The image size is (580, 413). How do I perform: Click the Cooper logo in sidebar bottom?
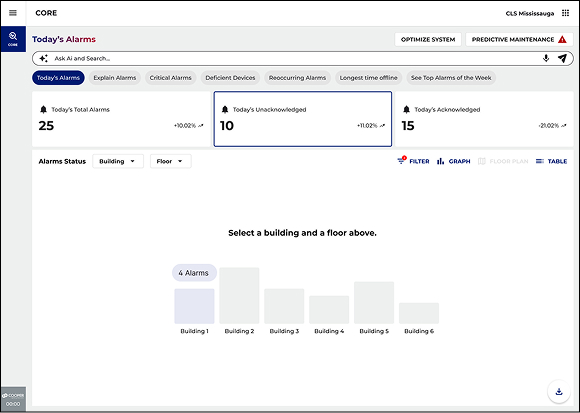click(x=13, y=395)
